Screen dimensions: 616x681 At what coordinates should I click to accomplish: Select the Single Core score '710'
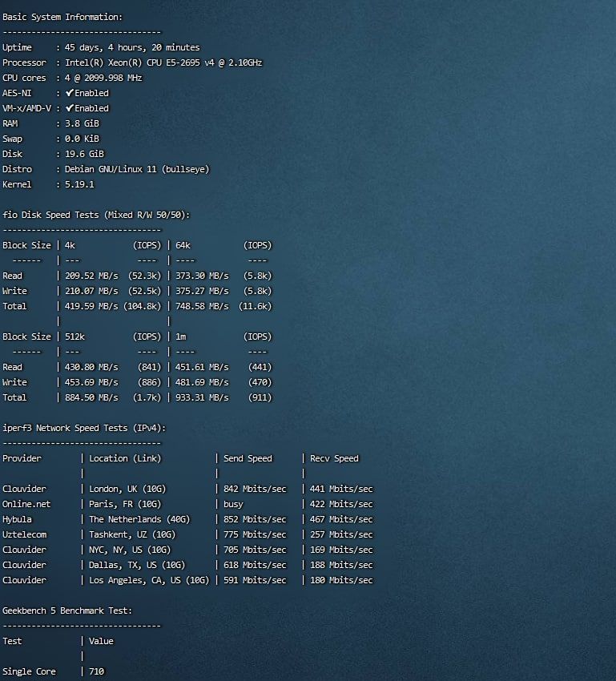(96, 671)
